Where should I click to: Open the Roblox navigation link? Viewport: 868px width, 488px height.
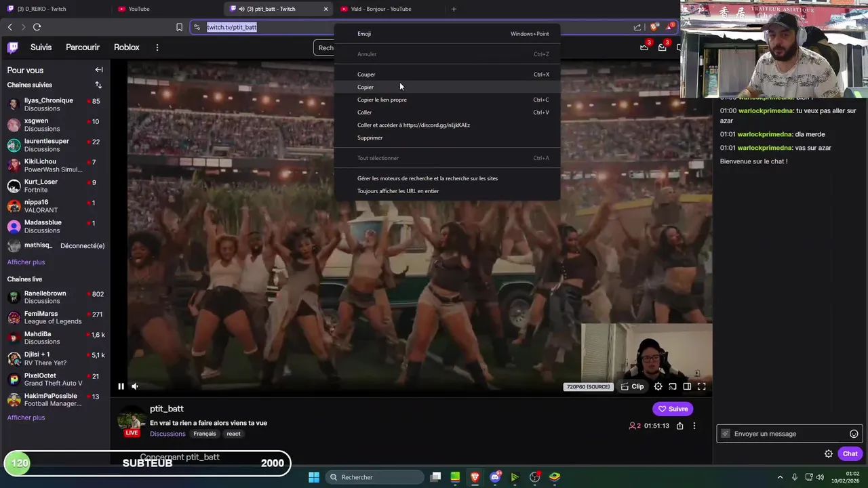pyautogui.click(x=127, y=47)
